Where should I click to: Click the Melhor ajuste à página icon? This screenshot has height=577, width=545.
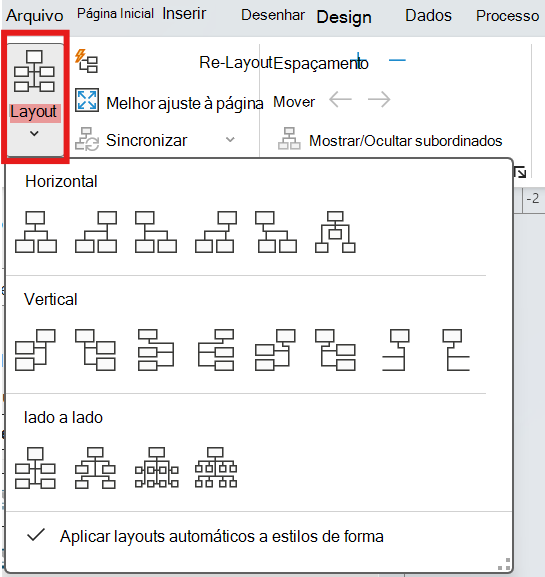87,100
